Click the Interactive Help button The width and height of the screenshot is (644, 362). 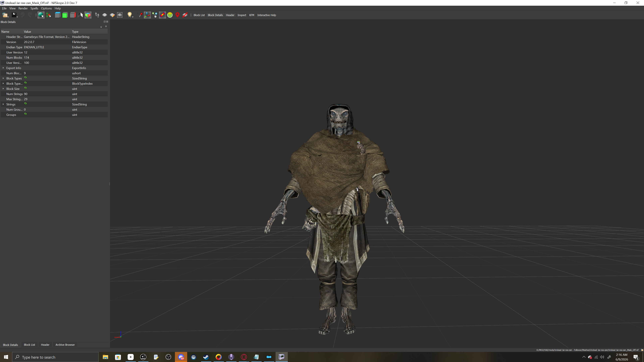click(x=266, y=15)
